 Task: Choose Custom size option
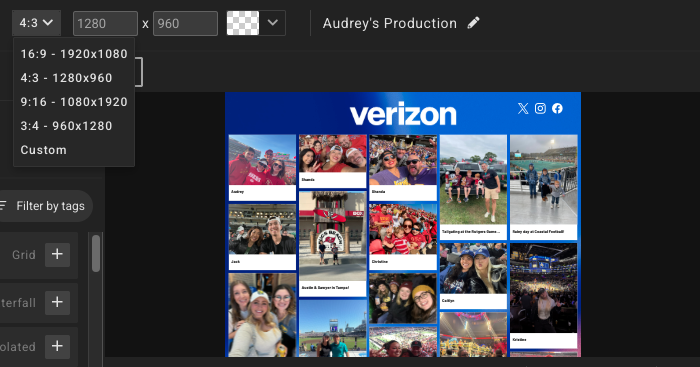tap(74, 150)
